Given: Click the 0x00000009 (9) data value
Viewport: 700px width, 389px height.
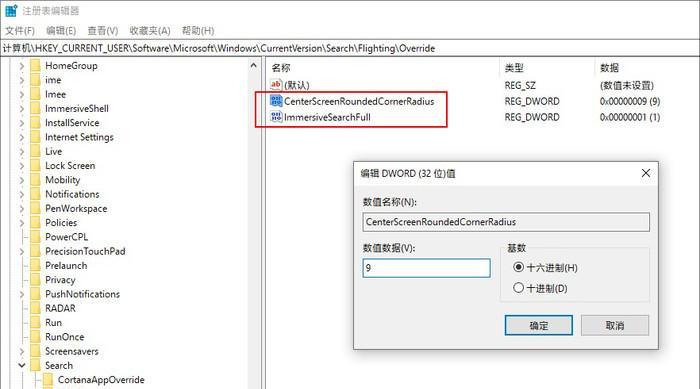Looking at the screenshot, I should click(x=630, y=101).
